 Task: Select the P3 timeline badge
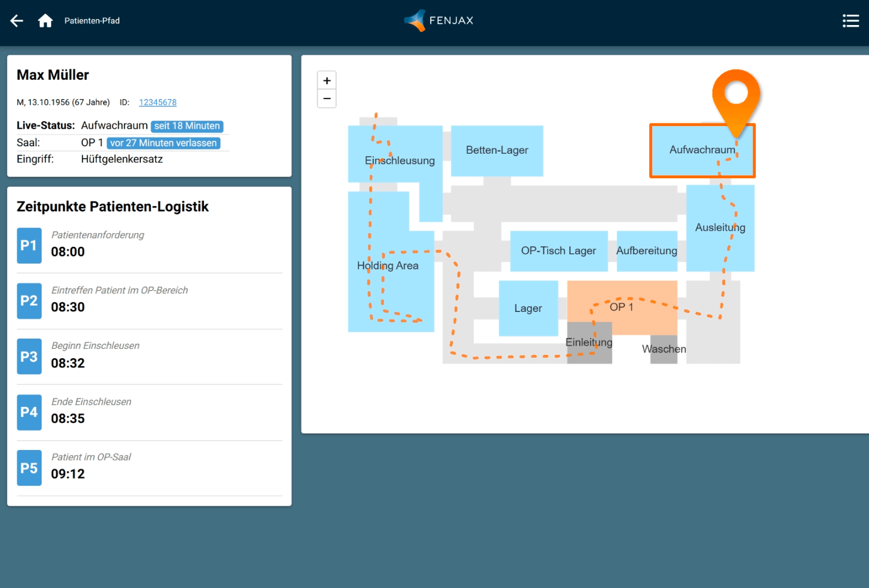coord(29,356)
